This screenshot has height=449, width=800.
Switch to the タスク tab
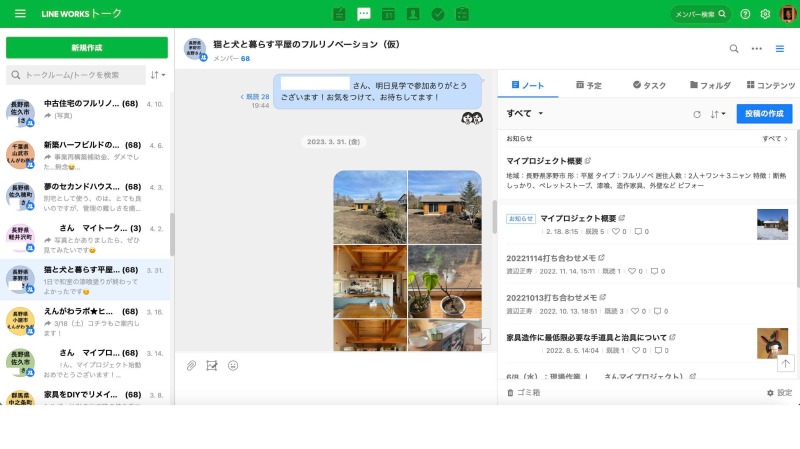649,86
